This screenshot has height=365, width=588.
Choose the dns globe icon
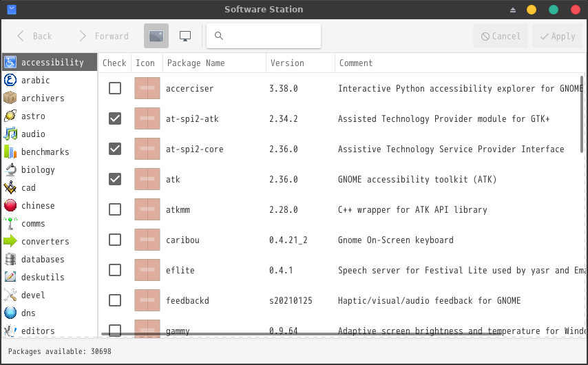pyautogui.click(x=10, y=313)
